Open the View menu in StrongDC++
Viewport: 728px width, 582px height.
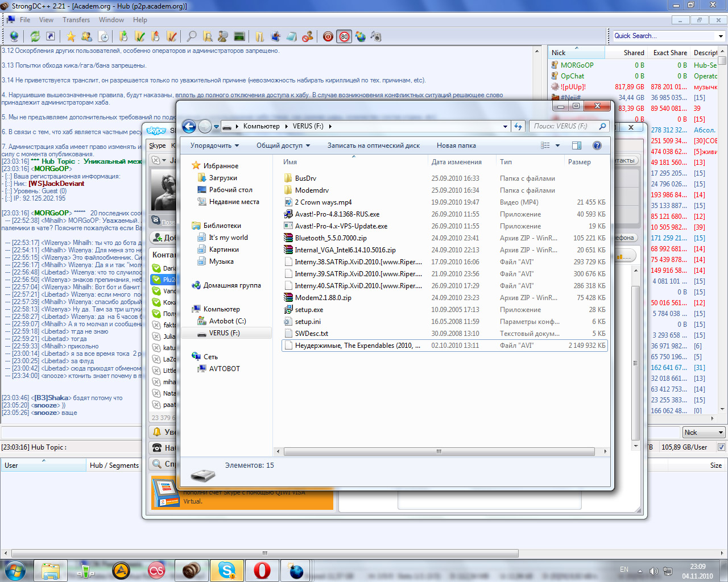(46, 20)
